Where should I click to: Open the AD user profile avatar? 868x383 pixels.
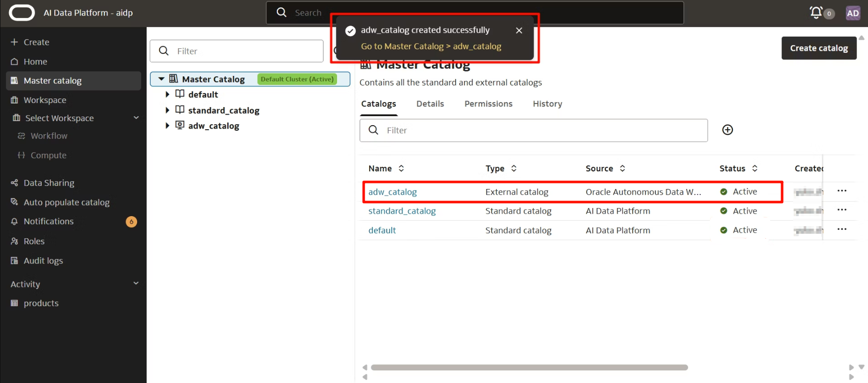853,13
